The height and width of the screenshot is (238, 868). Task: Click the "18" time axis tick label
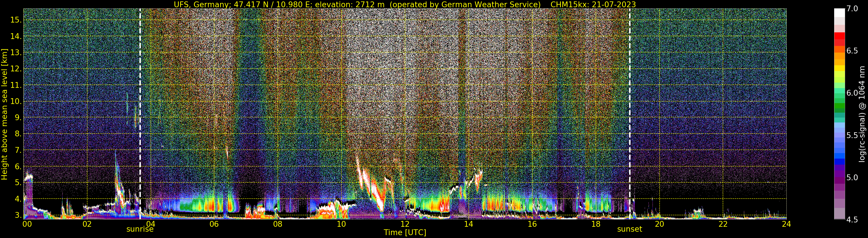click(x=596, y=224)
